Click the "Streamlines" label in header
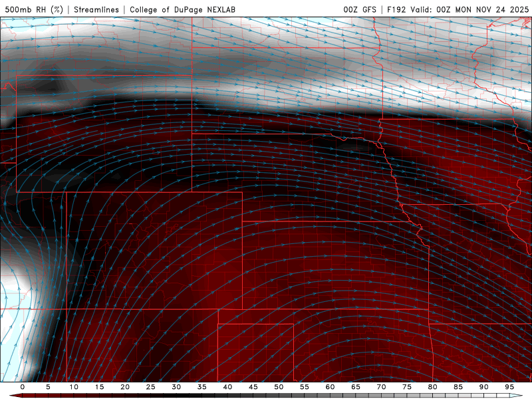Screen dimensions: 532x399 [x=96, y=9]
